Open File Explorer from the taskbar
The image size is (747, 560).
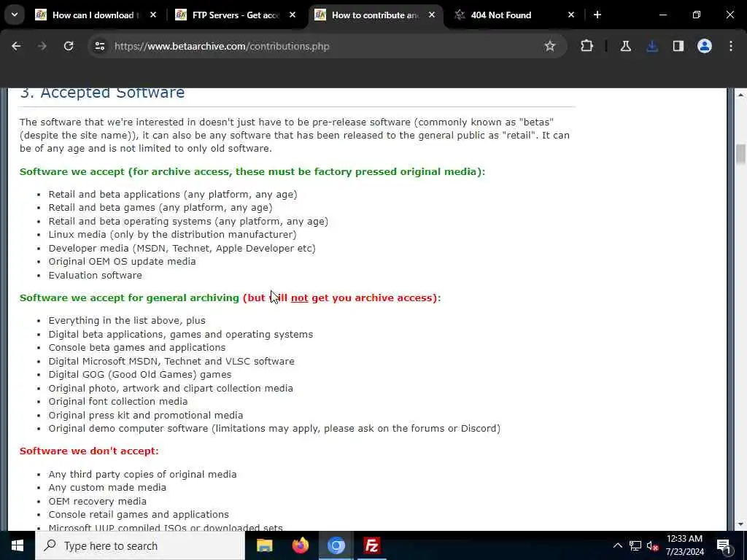(x=264, y=545)
